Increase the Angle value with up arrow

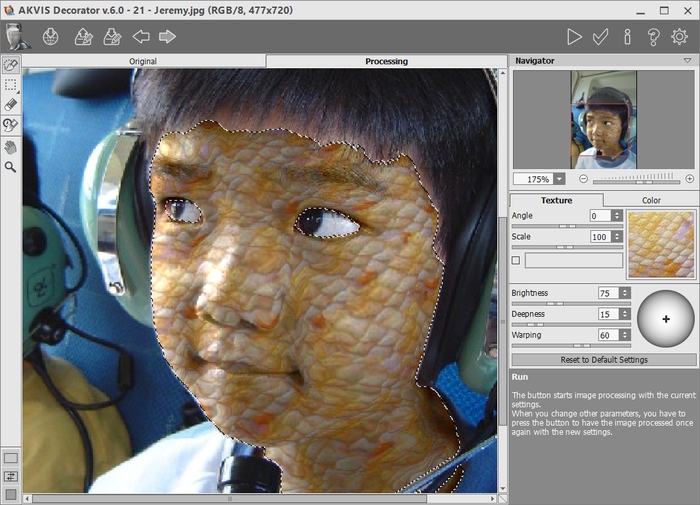point(617,213)
